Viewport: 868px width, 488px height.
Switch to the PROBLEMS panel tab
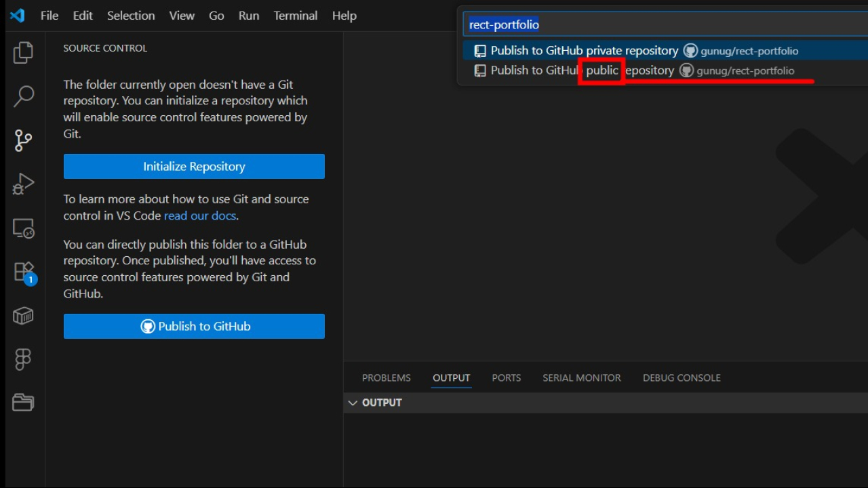point(387,378)
